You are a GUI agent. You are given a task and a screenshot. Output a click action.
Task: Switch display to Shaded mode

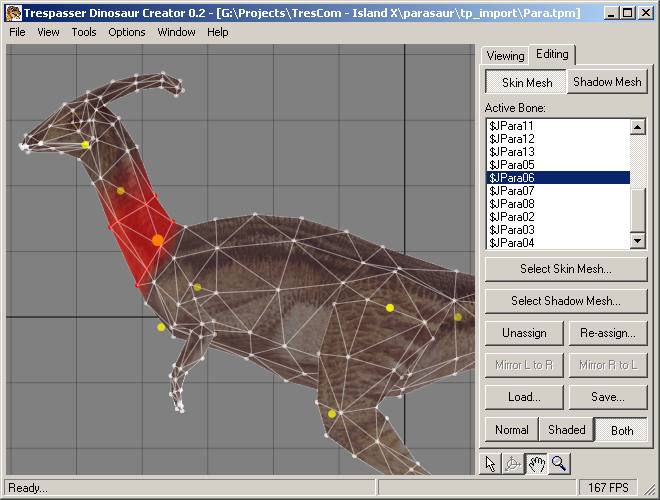click(567, 430)
